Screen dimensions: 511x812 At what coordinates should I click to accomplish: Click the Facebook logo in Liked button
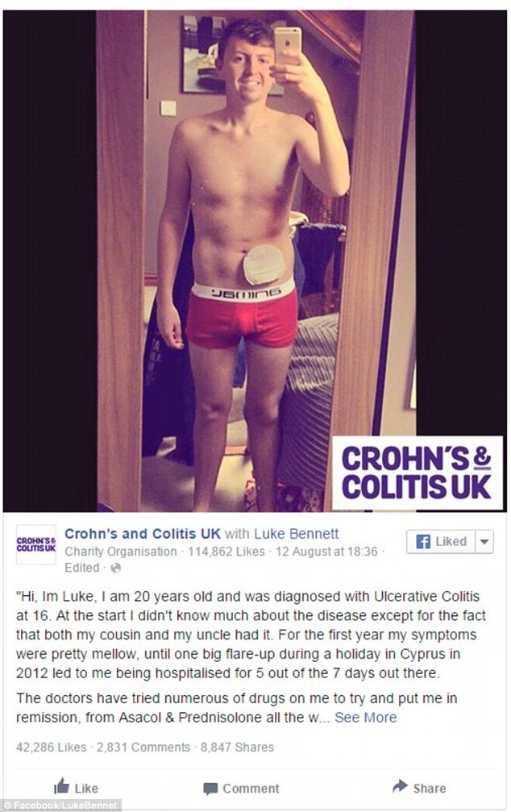(x=423, y=542)
